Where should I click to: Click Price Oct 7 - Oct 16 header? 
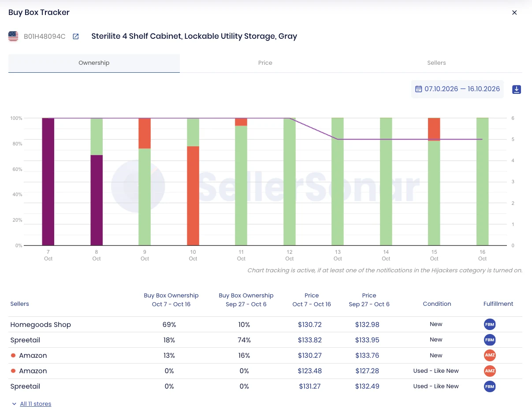pos(312,300)
